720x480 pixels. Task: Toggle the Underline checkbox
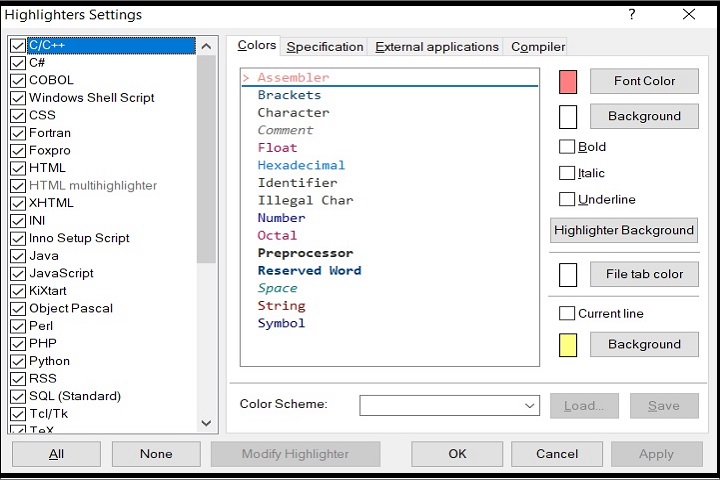pyautogui.click(x=567, y=199)
